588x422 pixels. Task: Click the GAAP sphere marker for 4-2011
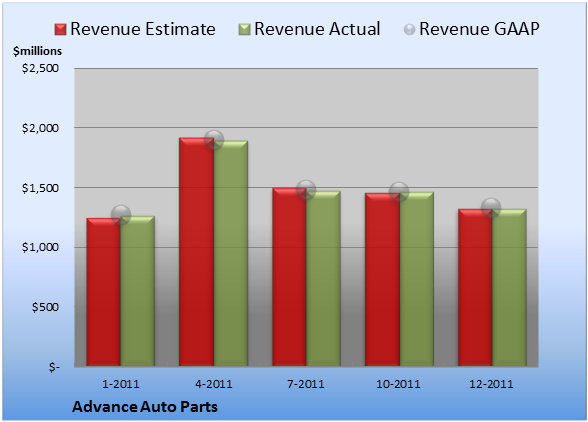[214, 140]
